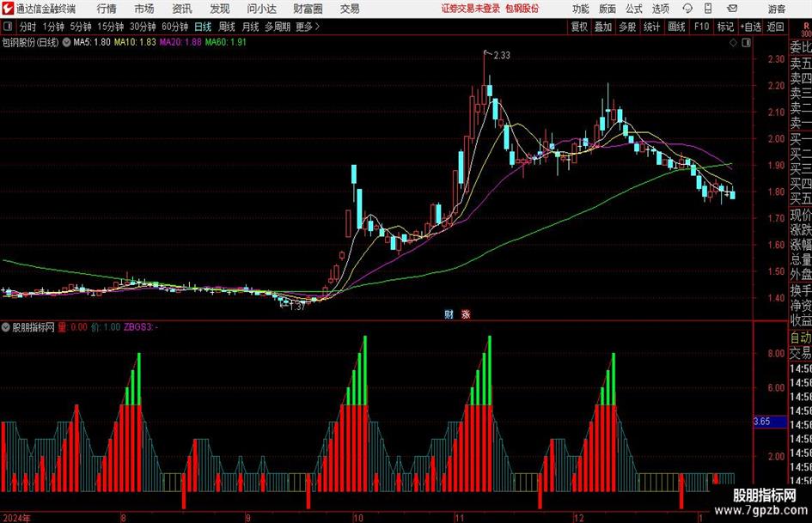The width and height of the screenshot is (812, 523).
Task: Open the 发现 menu
Action: point(220,9)
